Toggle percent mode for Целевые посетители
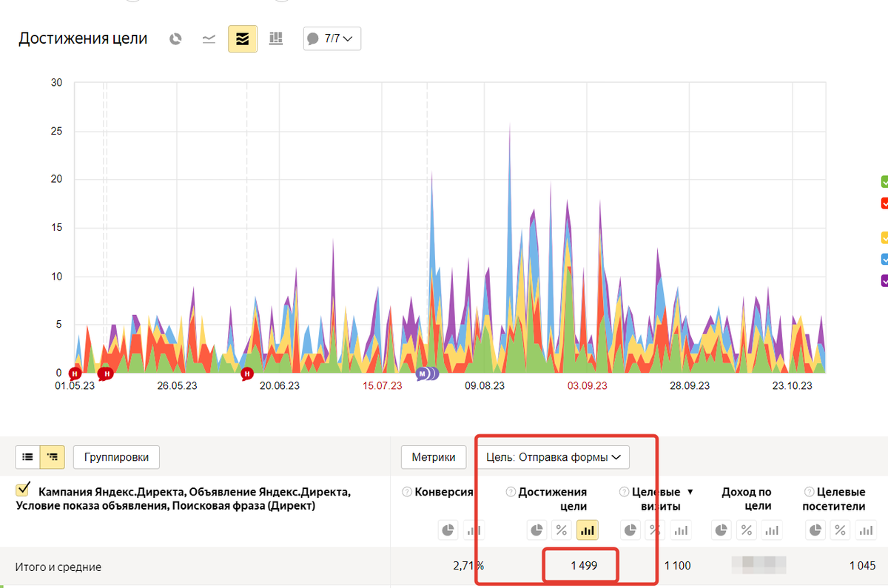The width and height of the screenshot is (888, 588). pyautogui.click(x=840, y=530)
